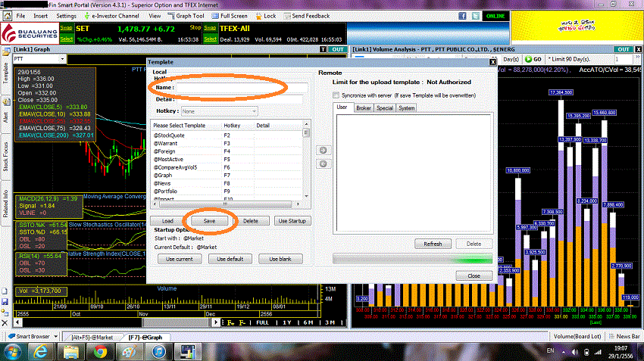Open the PTT symbol dropdown
The image size is (644, 361).
pyautogui.click(x=62, y=59)
